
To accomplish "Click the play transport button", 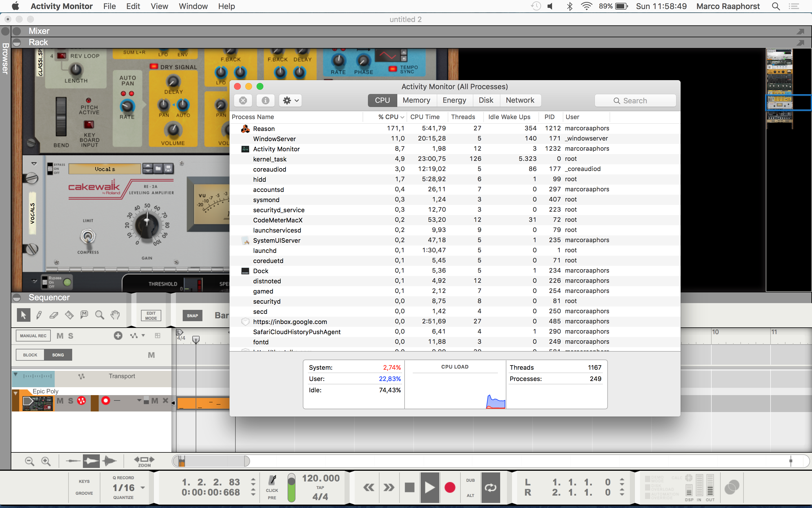I will pyautogui.click(x=430, y=487).
